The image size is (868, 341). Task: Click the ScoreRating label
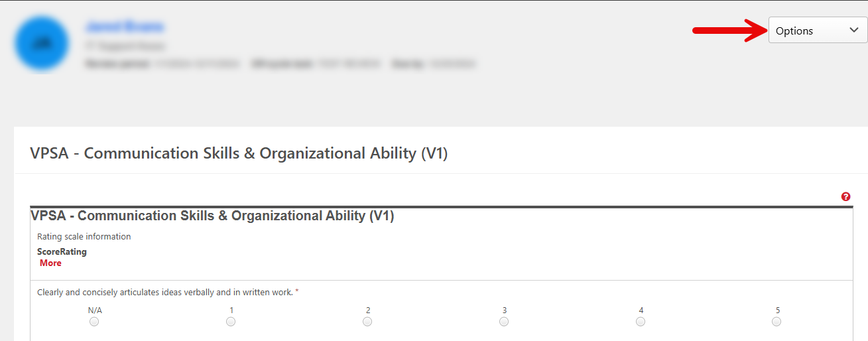(x=62, y=252)
